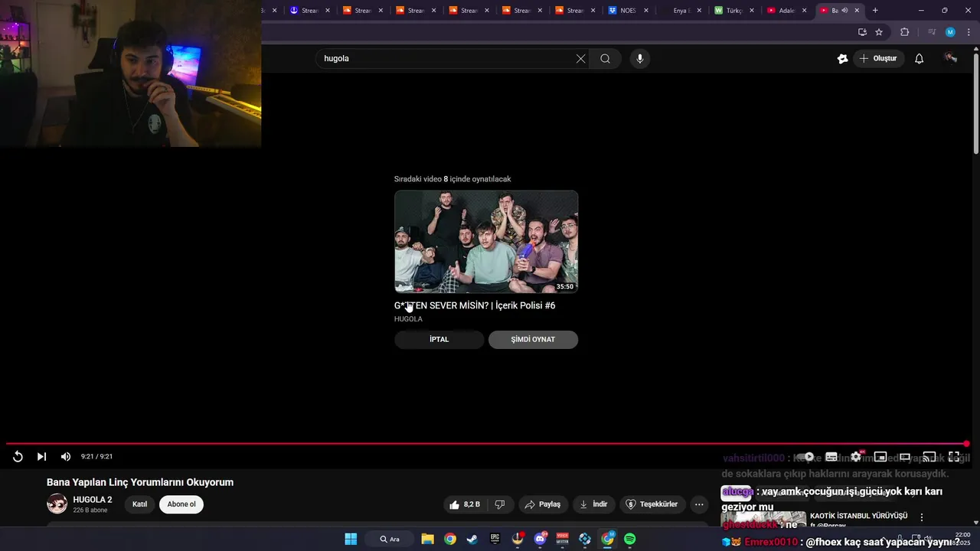Open more actions beside Teşekkürler
Viewport: 980px width, 551px height.
click(x=699, y=504)
